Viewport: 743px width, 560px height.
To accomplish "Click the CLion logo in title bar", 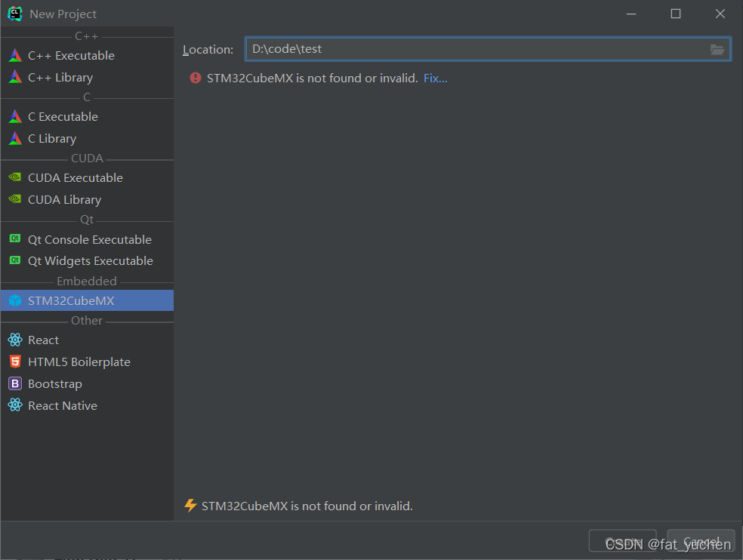I will (15, 14).
